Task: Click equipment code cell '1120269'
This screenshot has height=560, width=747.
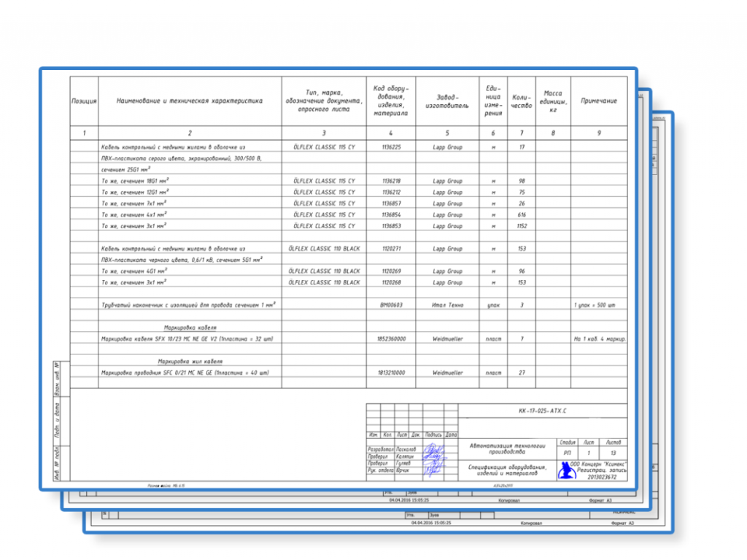Action: pos(391,271)
